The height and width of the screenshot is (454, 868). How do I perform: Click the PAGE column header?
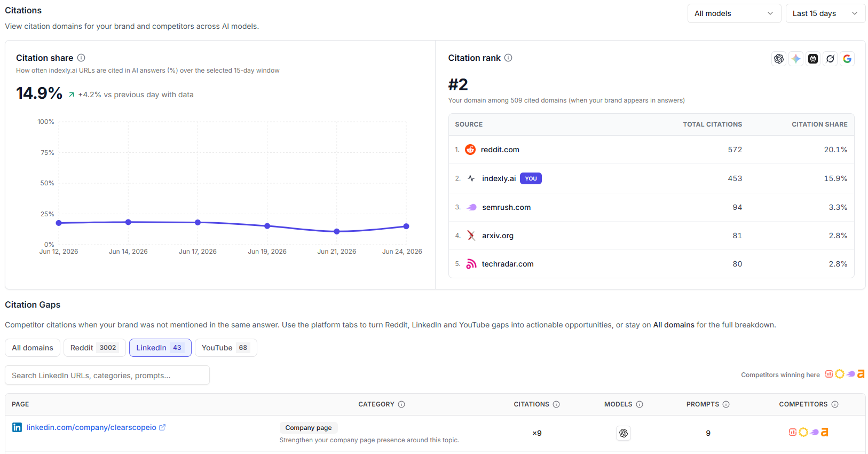coord(20,404)
